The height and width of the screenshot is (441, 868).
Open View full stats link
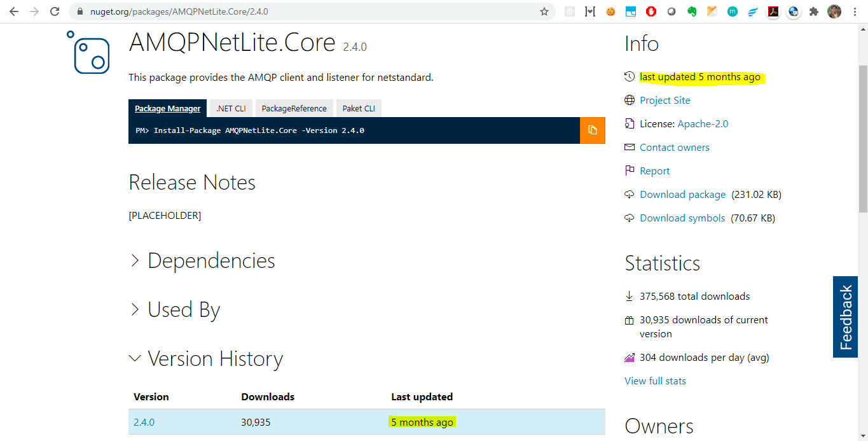click(x=655, y=381)
